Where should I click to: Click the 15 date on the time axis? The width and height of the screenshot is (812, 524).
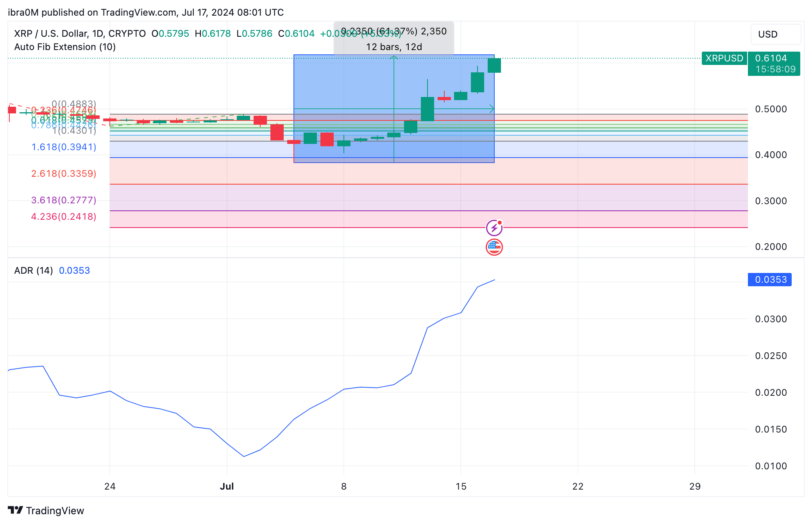(x=461, y=486)
